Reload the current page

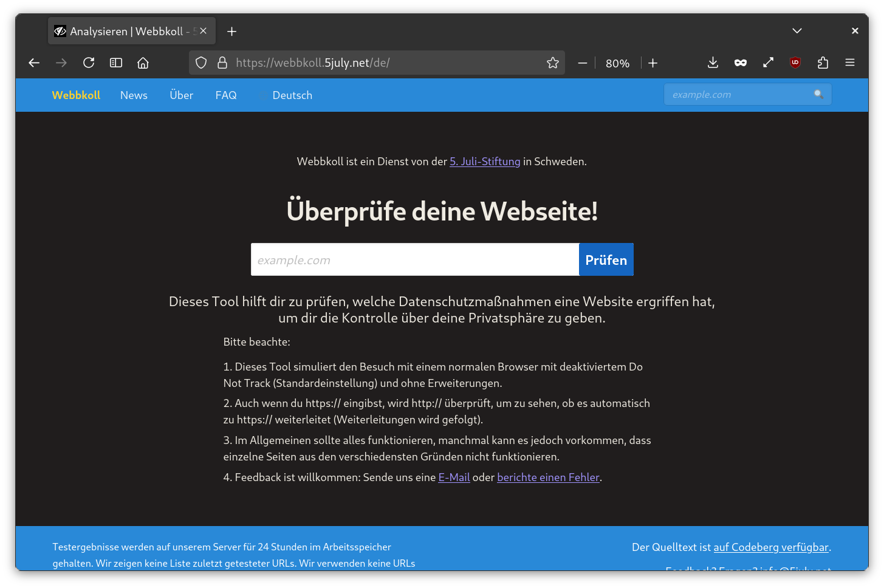click(89, 63)
